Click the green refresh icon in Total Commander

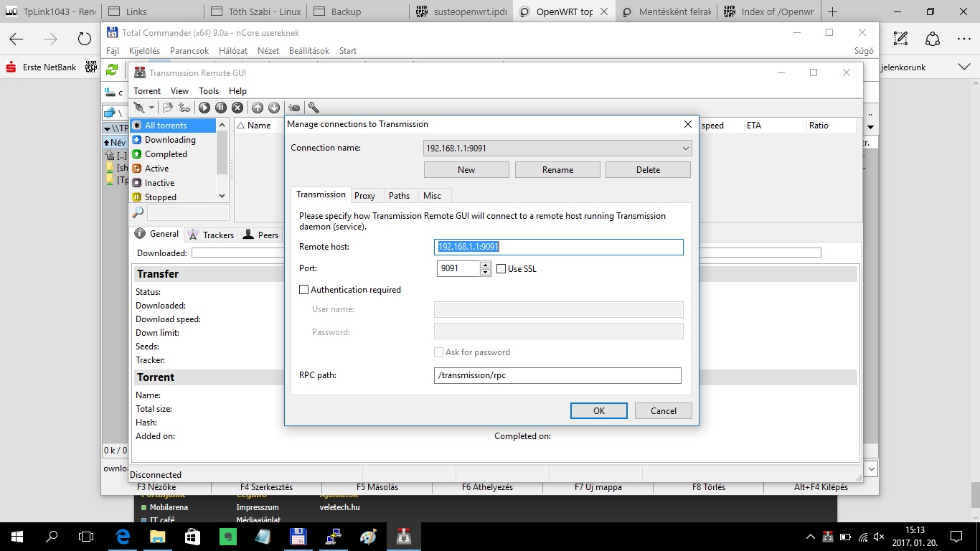click(x=112, y=70)
